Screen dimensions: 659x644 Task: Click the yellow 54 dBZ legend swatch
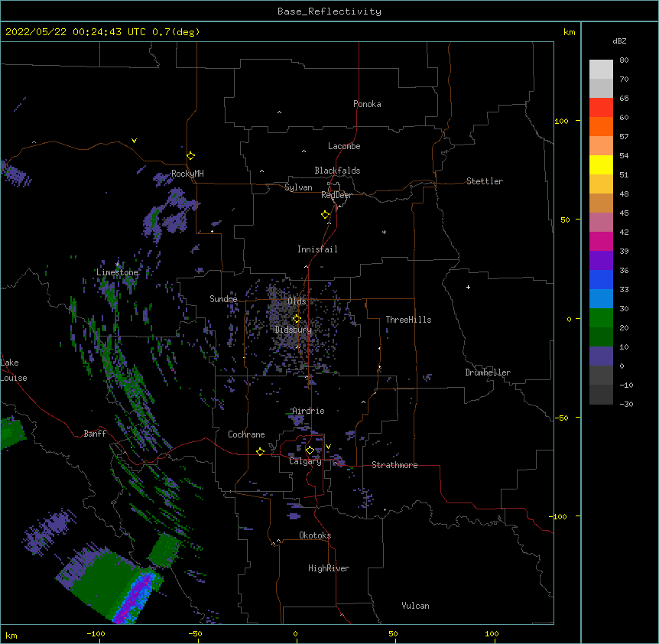click(x=601, y=164)
